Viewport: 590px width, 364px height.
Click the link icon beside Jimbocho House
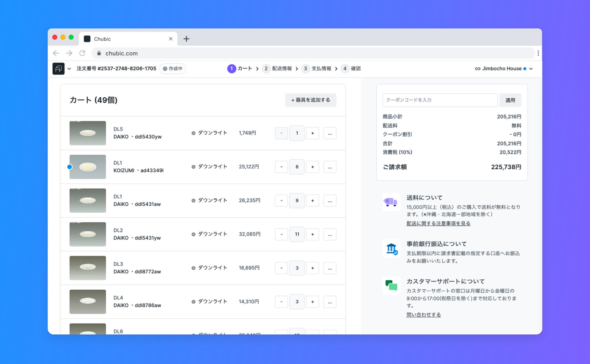[477, 69]
